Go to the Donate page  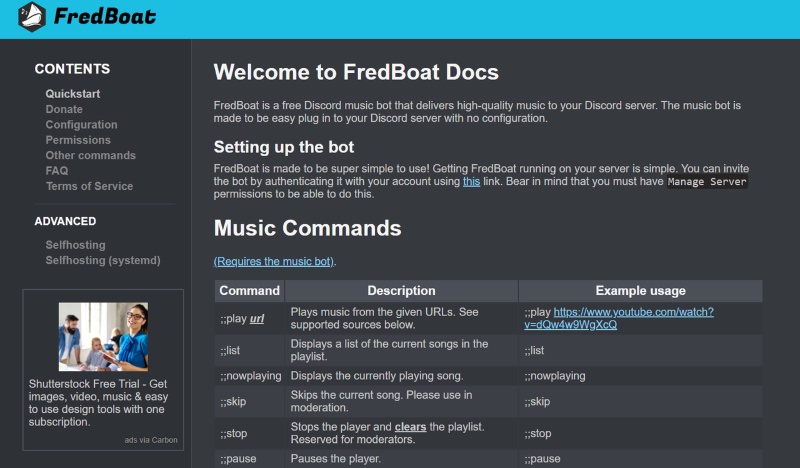(x=64, y=109)
